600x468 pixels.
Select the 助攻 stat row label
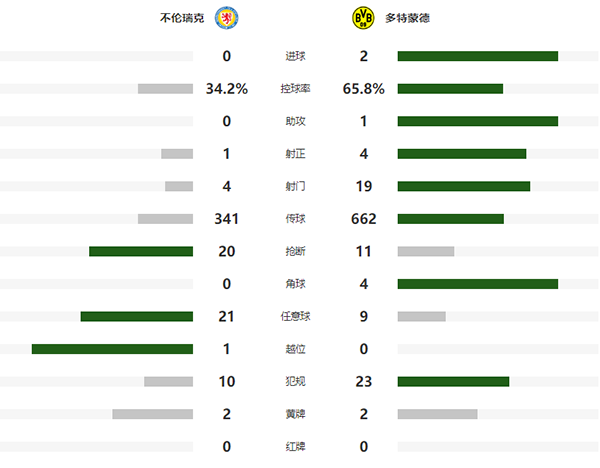click(x=296, y=122)
